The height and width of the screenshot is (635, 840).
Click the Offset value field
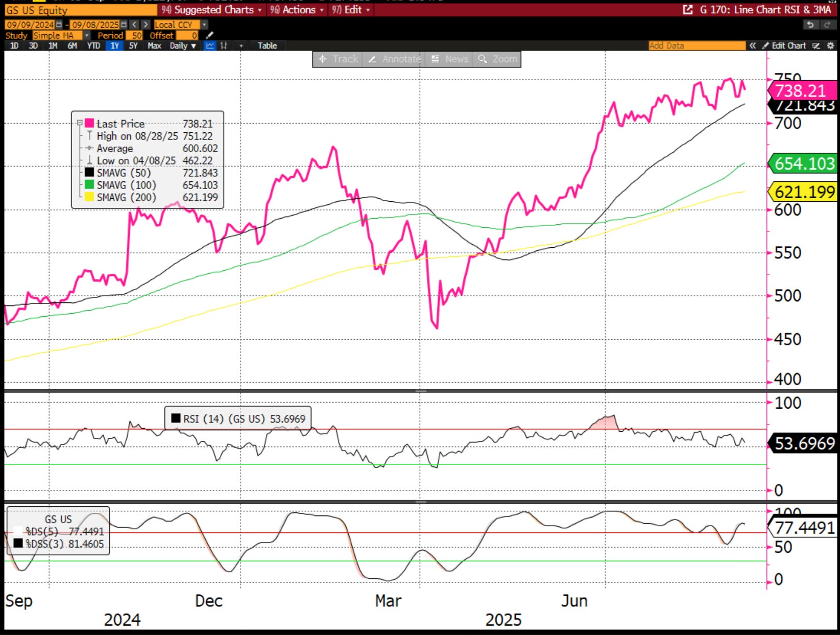(187, 35)
